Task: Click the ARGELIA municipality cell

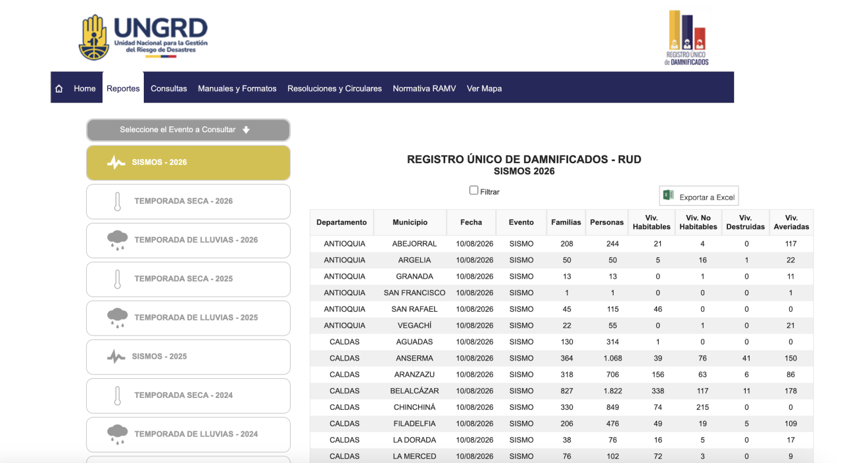Action: 414,260
